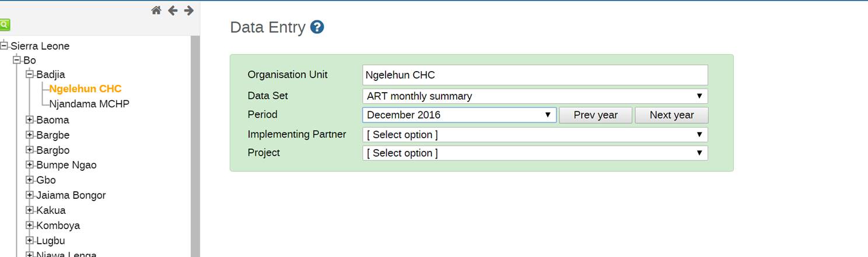Screen dimensions: 868x257
Task: Open the Data Set dropdown
Action: [534, 96]
